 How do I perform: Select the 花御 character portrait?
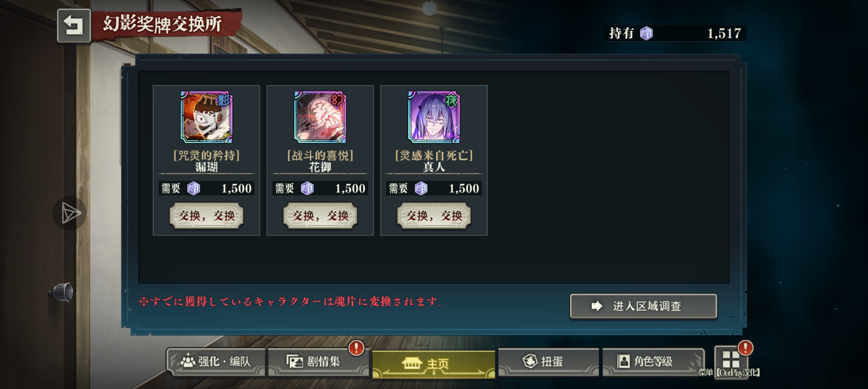coord(320,117)
